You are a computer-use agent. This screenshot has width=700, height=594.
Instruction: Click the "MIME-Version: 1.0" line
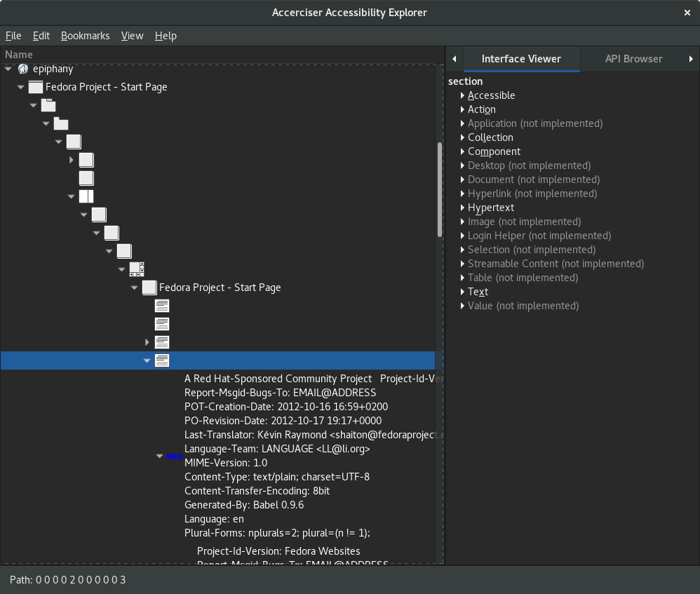click(x=226, y=463)
